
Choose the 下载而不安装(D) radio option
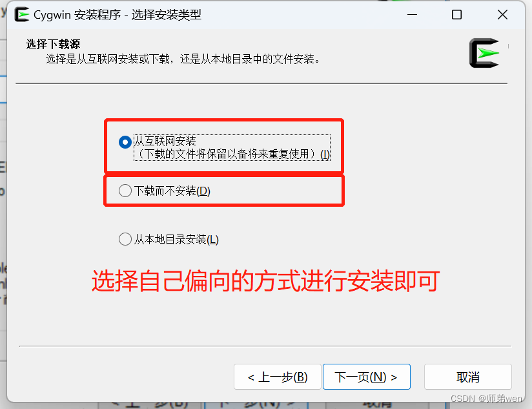(x=125, y=191)
